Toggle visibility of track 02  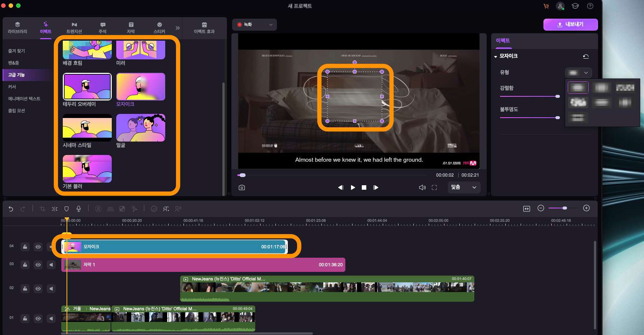click(x=38, y=289)
